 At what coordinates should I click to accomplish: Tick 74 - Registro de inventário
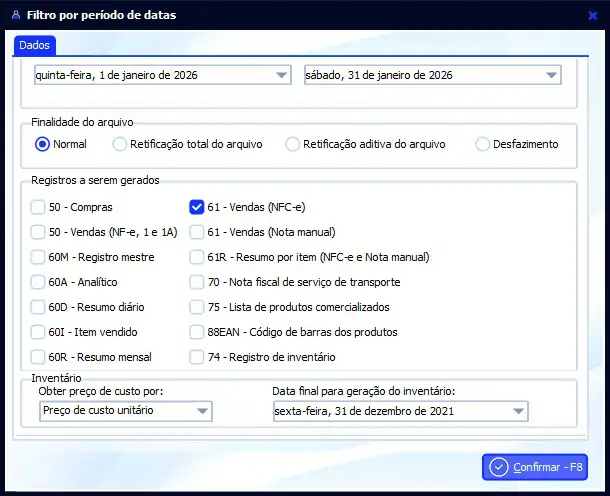click(x=197, y=357)
